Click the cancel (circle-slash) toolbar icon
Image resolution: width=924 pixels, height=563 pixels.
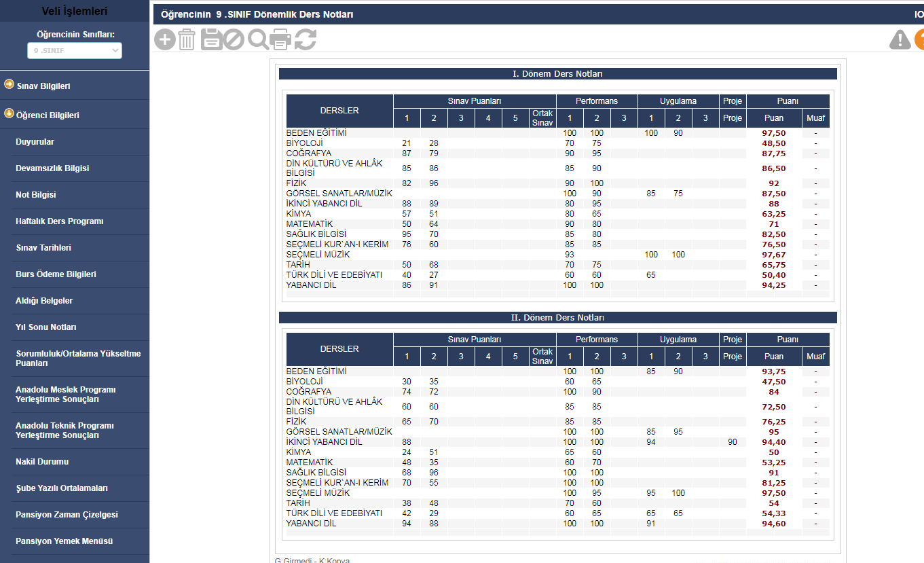(x=234, y=39)
